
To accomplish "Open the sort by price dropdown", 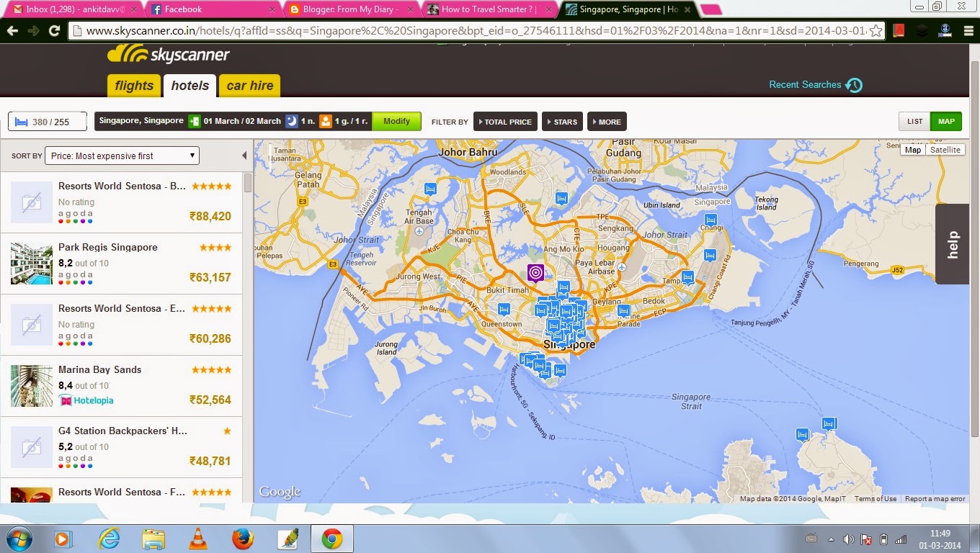I will (x=122, y=156).
